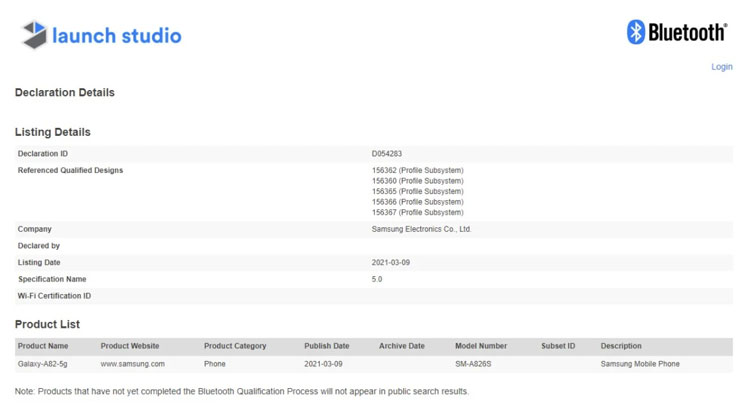Click referenced design 156367 Profile Subsystem
Viewport: 740px width, 408px height.
point(417,212)
